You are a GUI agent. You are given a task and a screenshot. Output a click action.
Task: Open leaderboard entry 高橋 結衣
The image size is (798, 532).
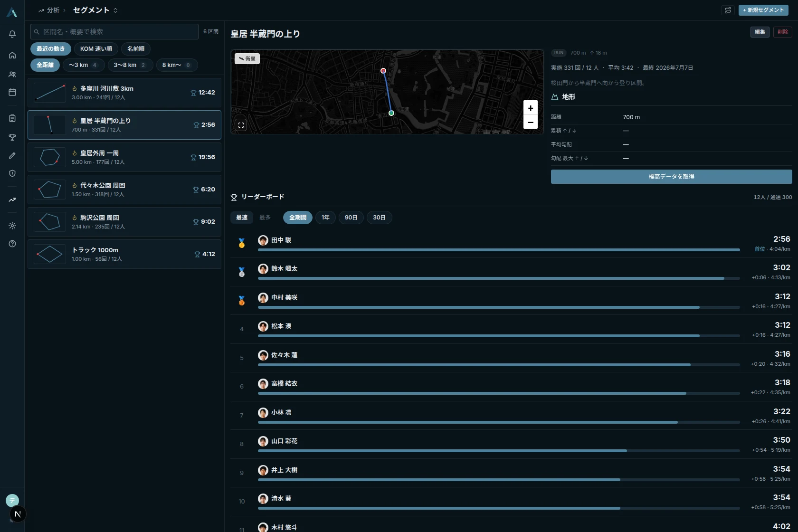pos(511,387)
